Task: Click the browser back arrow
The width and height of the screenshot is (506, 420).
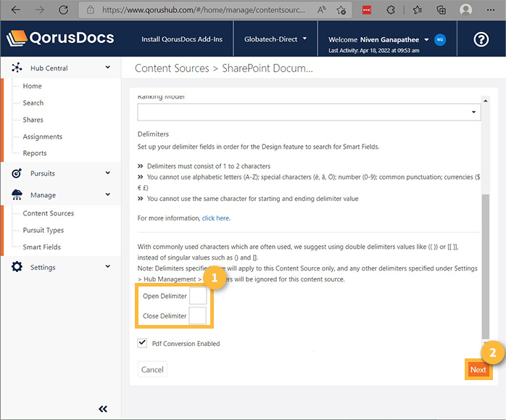Action: tap(16, 10)
